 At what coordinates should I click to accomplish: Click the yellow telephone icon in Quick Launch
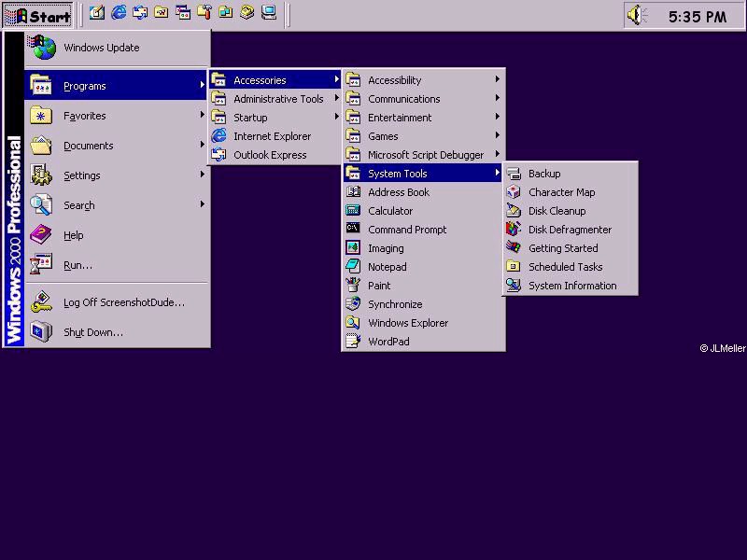[247, 13]
